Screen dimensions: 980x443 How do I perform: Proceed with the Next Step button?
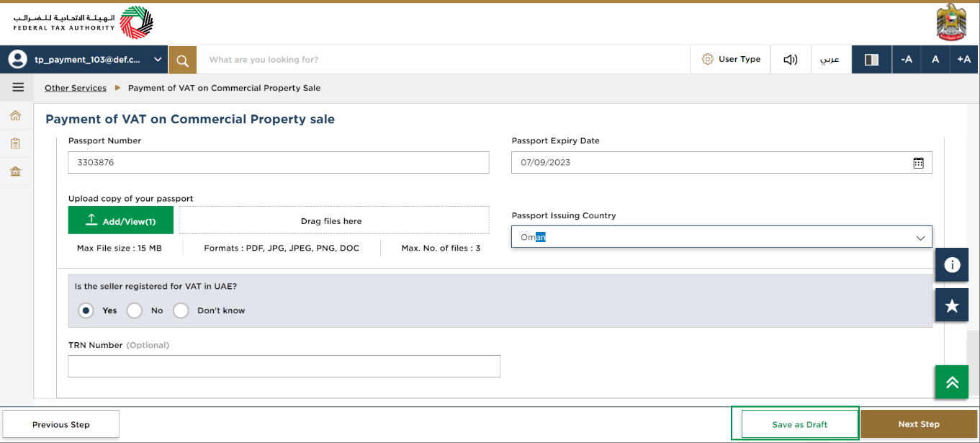(x=919, y=424)
